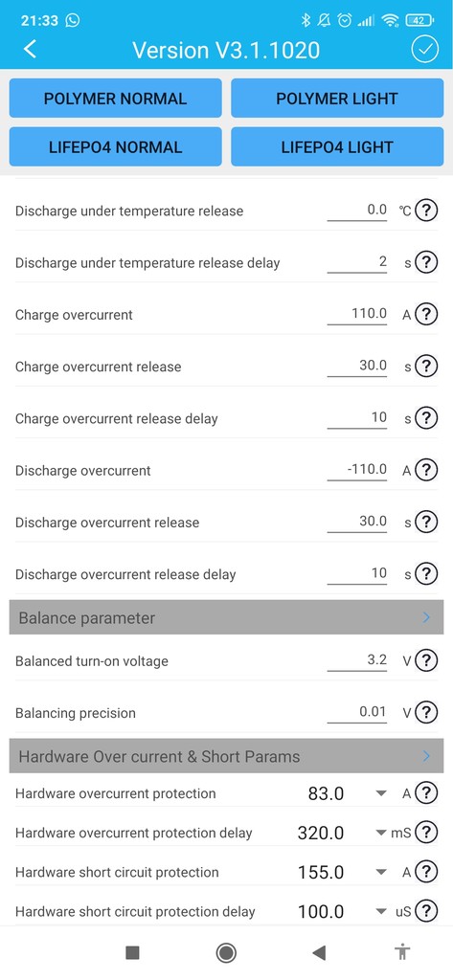Open help for Hardware short circuit protection

pos(426,871)
